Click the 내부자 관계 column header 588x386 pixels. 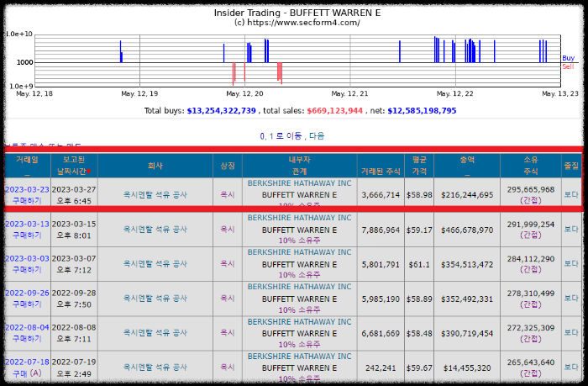tap(299, 166)
